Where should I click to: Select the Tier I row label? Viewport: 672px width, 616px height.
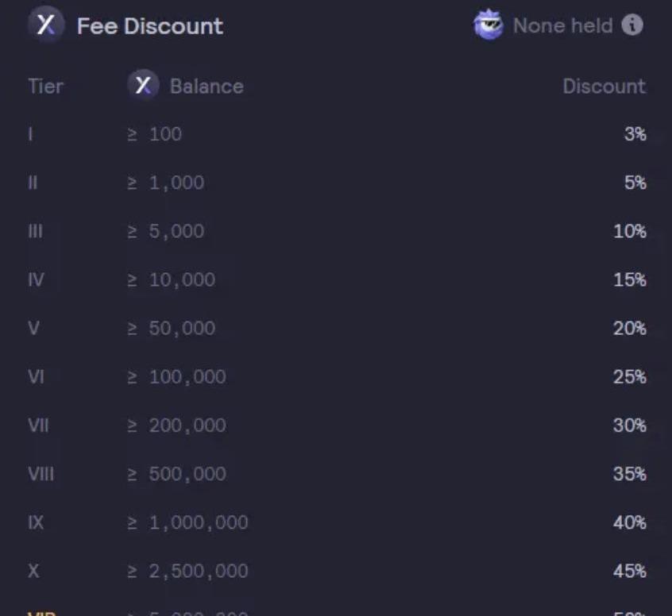[x=30, y=134]
